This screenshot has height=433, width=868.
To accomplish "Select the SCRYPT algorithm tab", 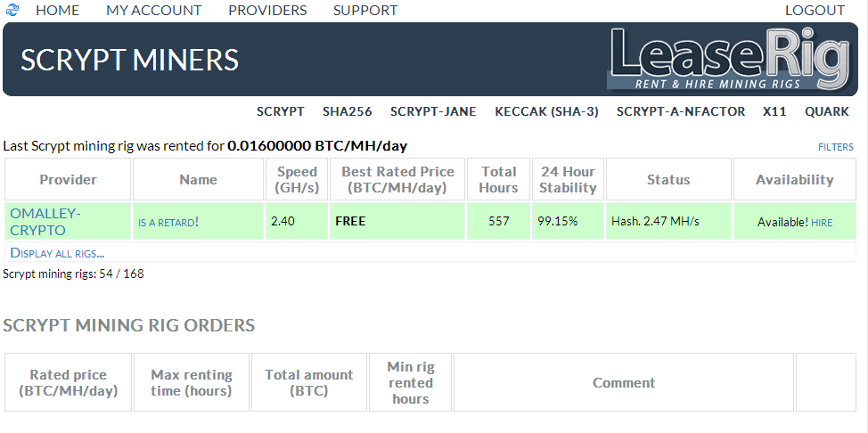I will (x=280, y=112).
